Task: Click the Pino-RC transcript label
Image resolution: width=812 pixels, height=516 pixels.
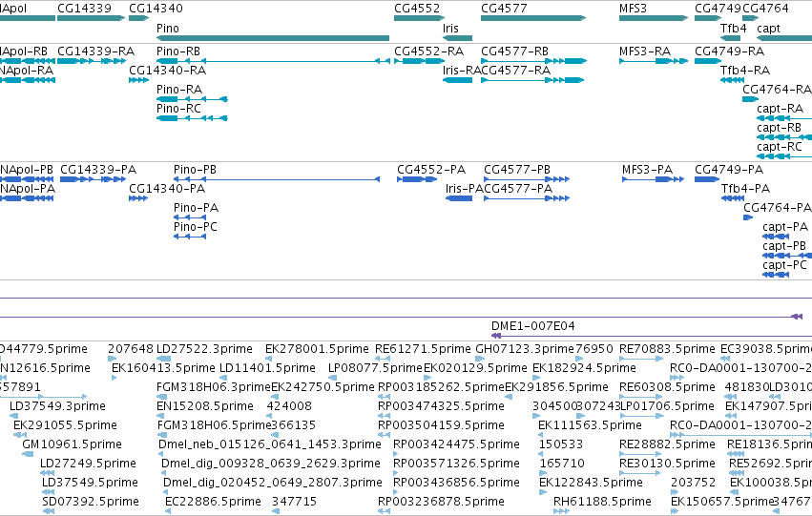Action: [x=178, y=109]
